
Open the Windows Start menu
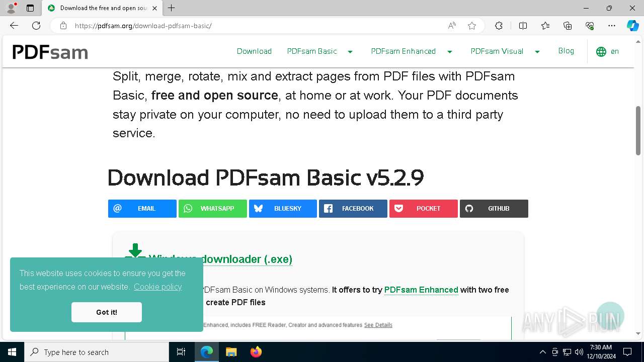(x=12, y=352)
